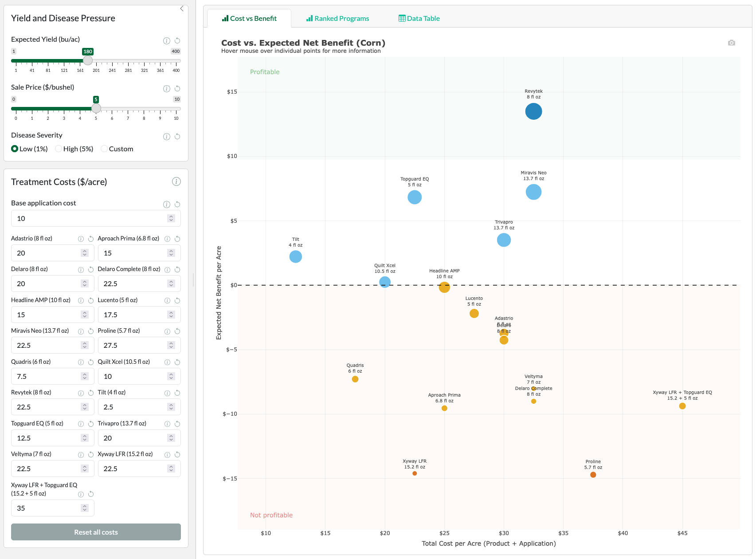Click the Revytek data point on chart
Viewport: 756px width, 559px height.
(x=533, y=111)
